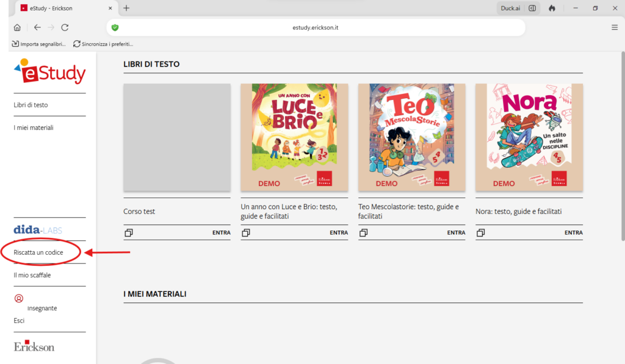The image size is (625, 364).
Task: Click the address bar showing estudy.erickson.it
Action: 316,27
